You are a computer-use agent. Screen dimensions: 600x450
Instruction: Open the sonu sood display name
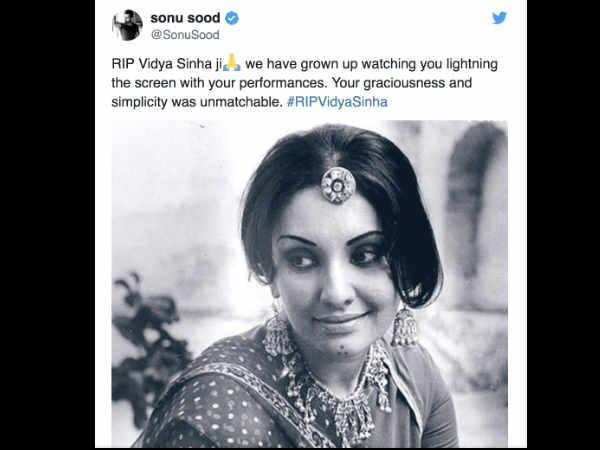(x=185, y=18)
